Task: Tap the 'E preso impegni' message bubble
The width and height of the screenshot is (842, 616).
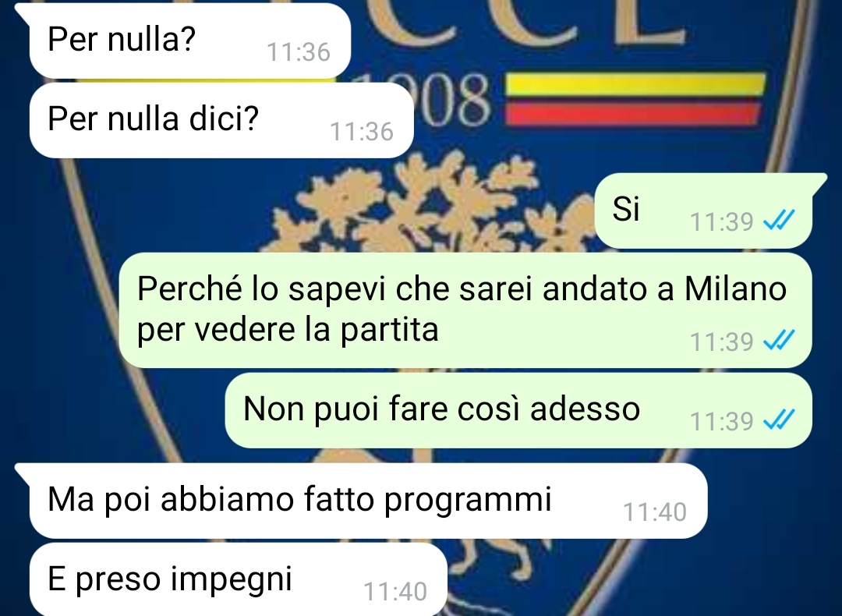Action: tap(239, 579)
